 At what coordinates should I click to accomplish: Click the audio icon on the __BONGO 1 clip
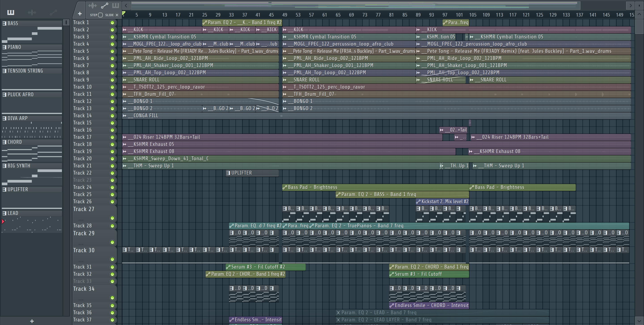[125, 101]
